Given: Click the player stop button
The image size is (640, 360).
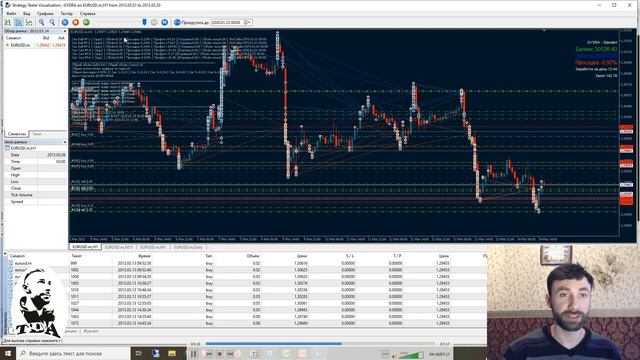Looking at the screenshot, I should pyautogui.click(x=219, y=354).
